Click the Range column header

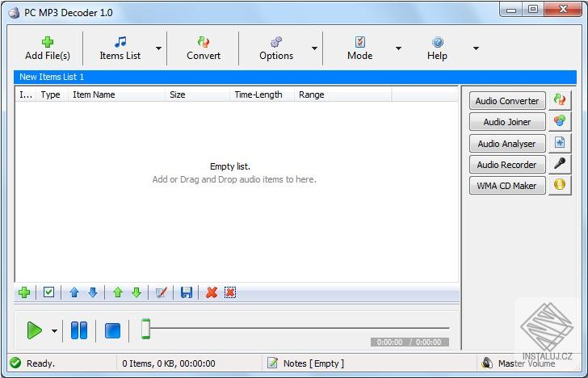coord(342,94)
